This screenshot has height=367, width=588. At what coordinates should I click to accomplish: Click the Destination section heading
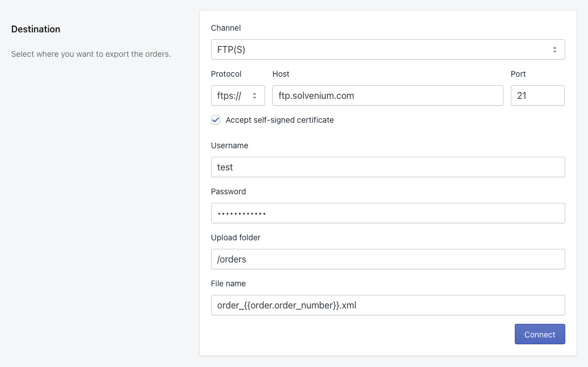pos(36,29)
